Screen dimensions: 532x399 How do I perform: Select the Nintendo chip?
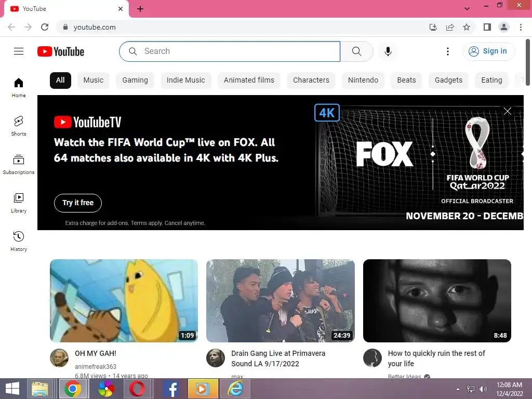click(x=363, y=81)
